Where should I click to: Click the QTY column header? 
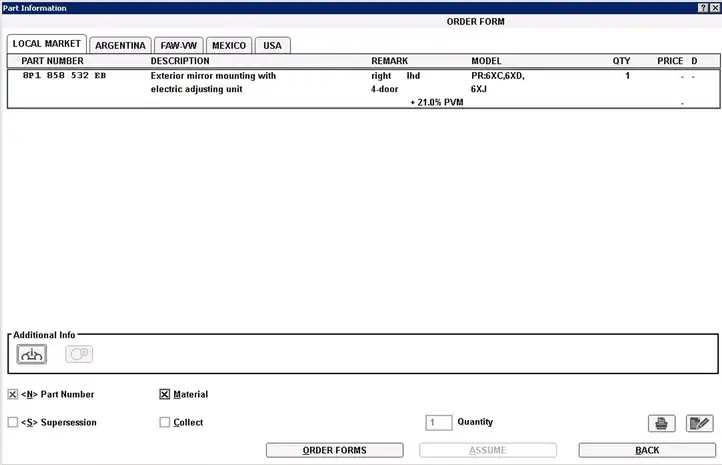point(621,61)
